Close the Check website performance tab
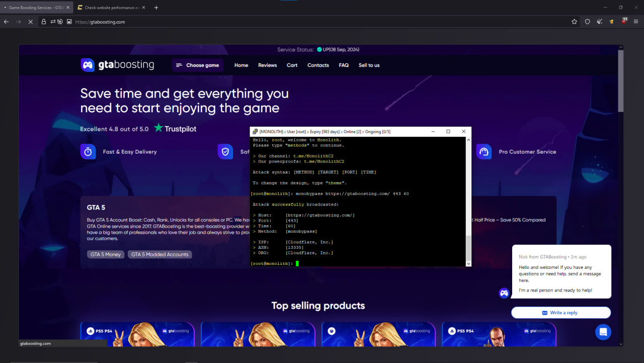Screen dimensions: 644x363 pos(143,8)
